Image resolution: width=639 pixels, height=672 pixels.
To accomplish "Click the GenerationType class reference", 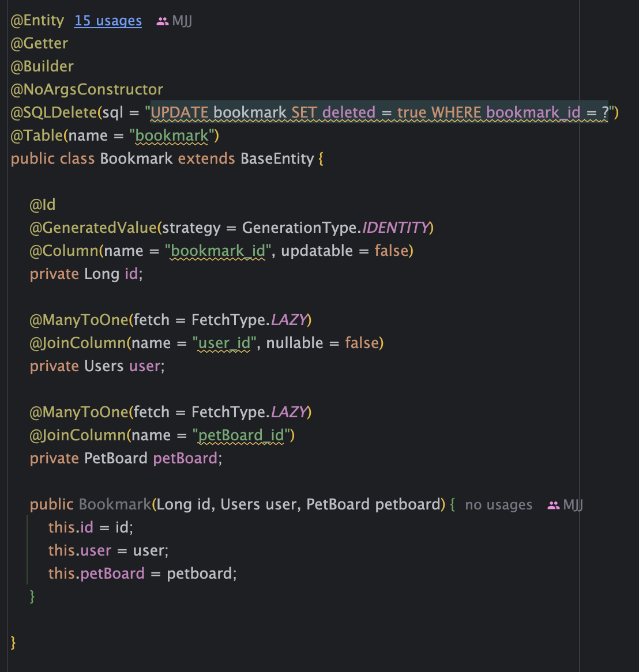I will coord(300,228).
